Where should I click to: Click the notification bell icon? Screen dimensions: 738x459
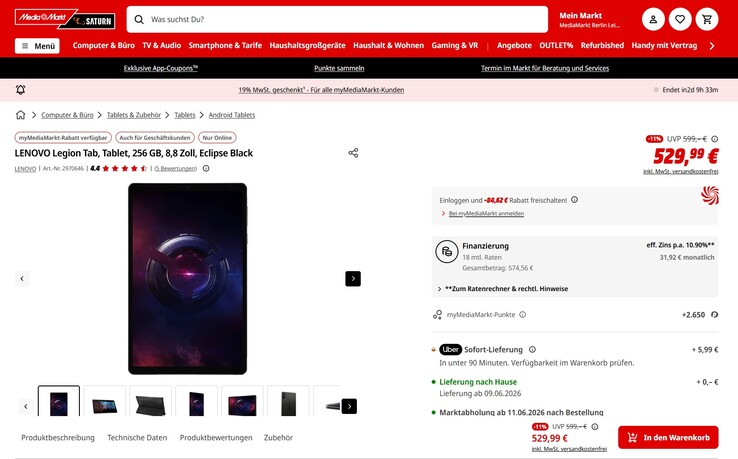(x=20, y=89)
